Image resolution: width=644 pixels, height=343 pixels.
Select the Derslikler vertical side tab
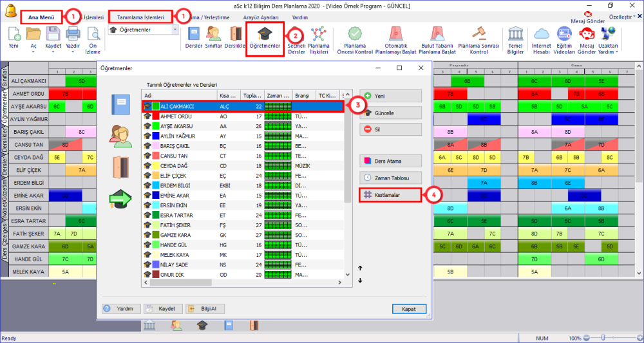5,139
